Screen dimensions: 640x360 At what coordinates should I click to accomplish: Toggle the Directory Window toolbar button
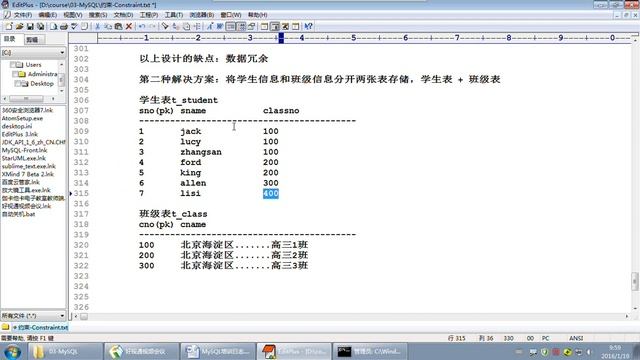(264, 27)
